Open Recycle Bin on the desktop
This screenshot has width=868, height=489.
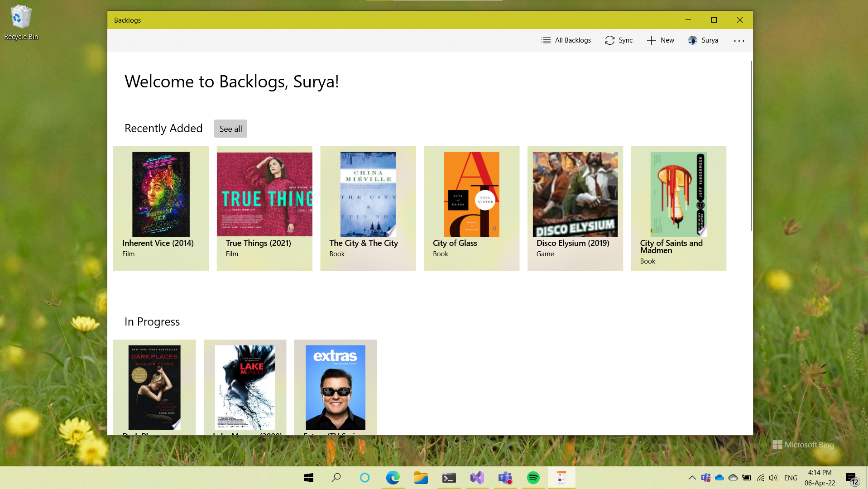[x=21, y=23]
